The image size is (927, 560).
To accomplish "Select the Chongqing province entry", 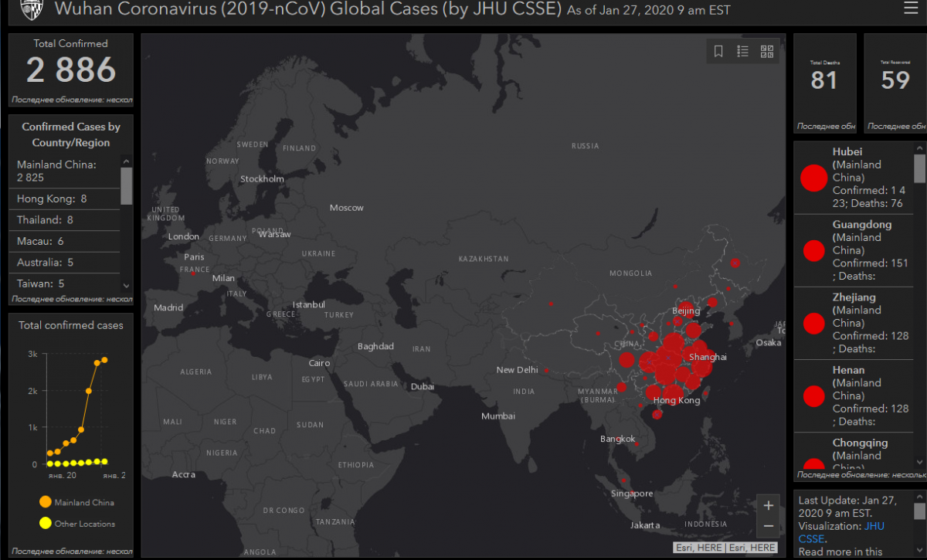I will [854, 452].
